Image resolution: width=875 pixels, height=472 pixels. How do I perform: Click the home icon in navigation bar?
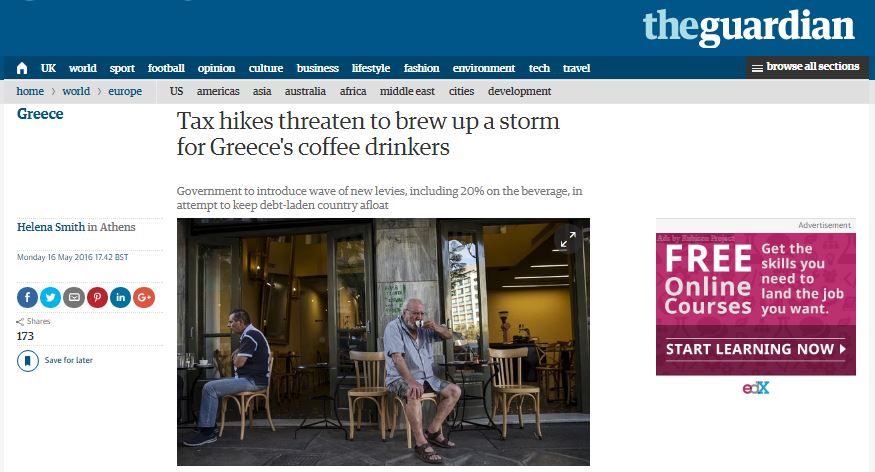tap(22, 68)
